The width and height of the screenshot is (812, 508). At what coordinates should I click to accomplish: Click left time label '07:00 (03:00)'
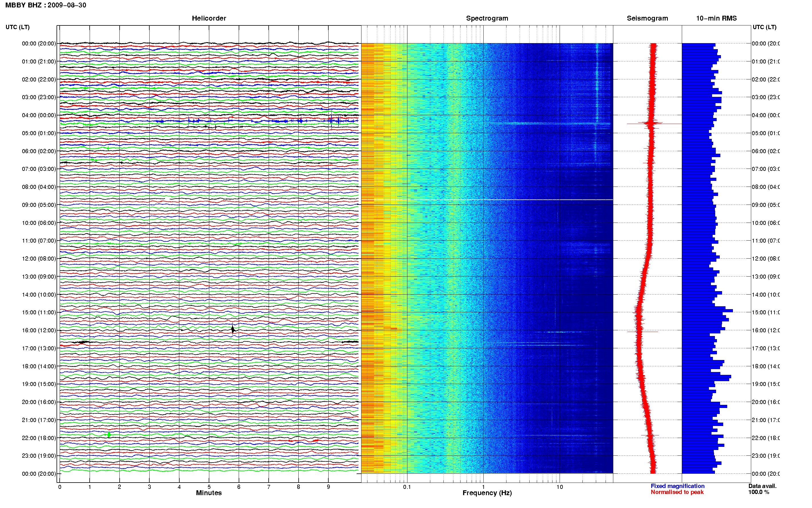(39, 169)
